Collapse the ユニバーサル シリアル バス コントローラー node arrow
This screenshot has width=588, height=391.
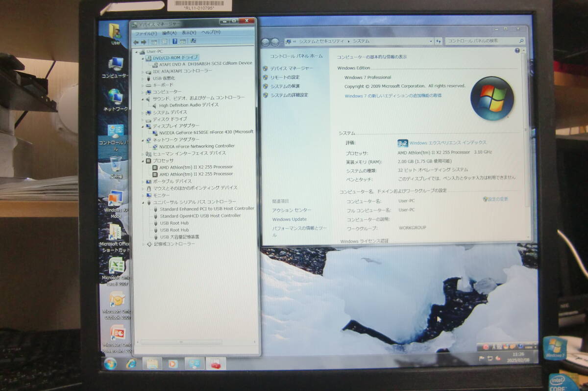pyautogui.click(x=144, y=202)
